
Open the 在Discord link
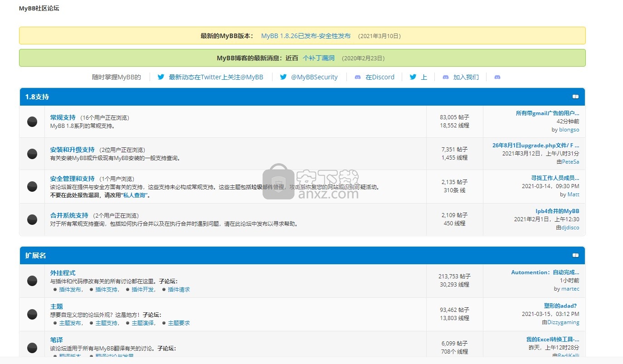pyautogui.click(x=380, y=77)
